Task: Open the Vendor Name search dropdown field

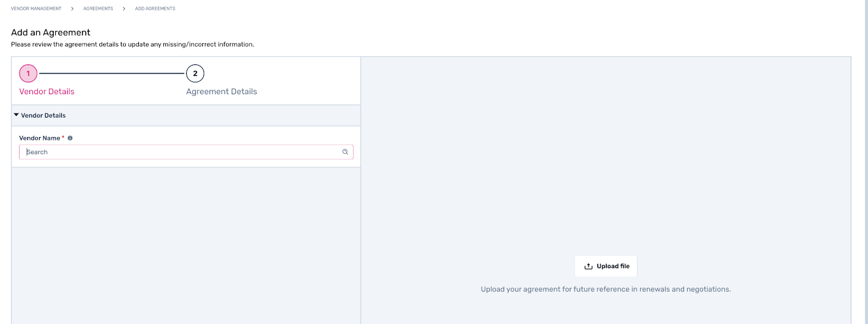Action: [x=186, y=152]
